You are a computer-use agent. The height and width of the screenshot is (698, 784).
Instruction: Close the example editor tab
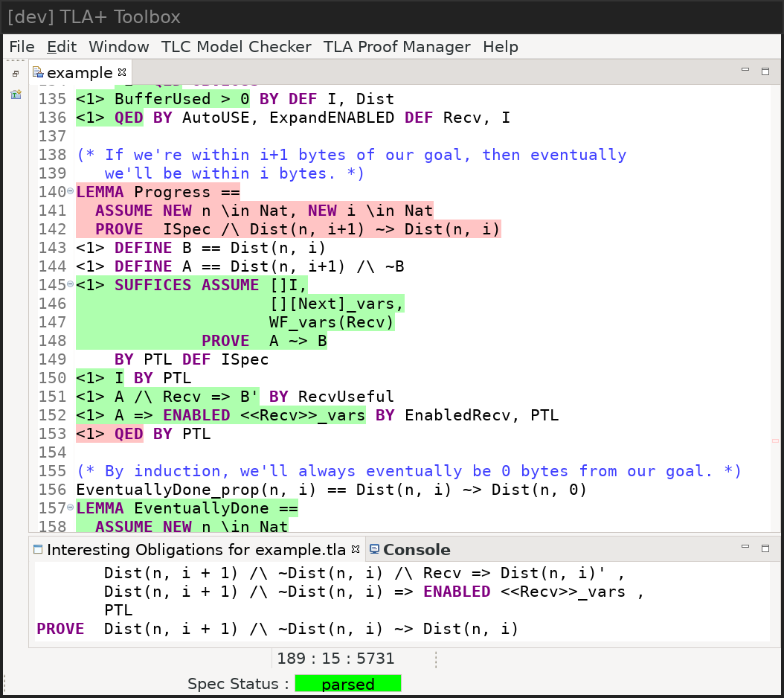[x=123, y=72]
